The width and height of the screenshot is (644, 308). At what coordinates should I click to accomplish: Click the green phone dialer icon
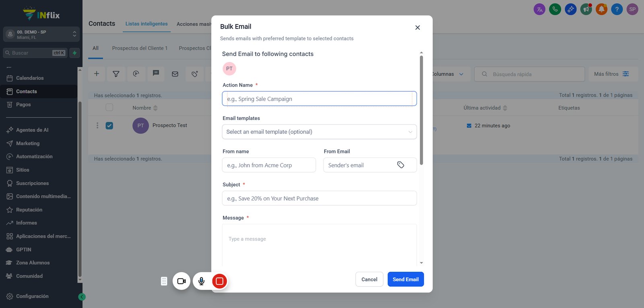tap(555, 9)
